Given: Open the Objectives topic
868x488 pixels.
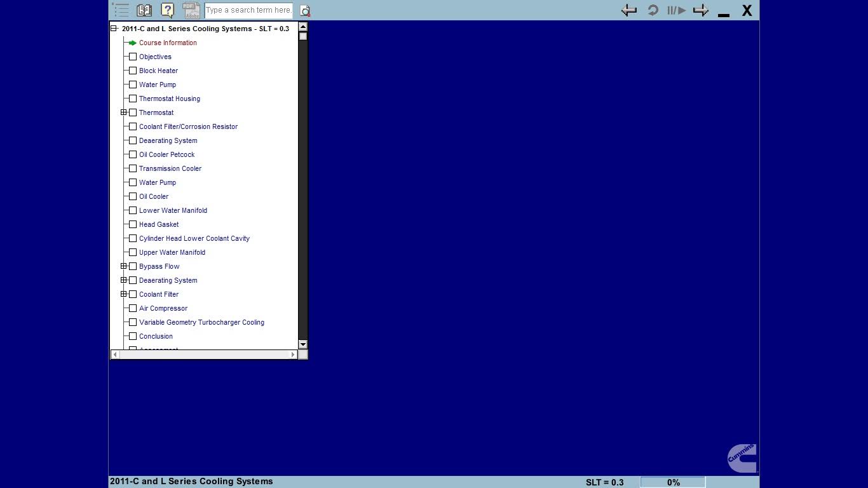Looking at the screenshot, I should pyautogui.click(x=155, y=57).
